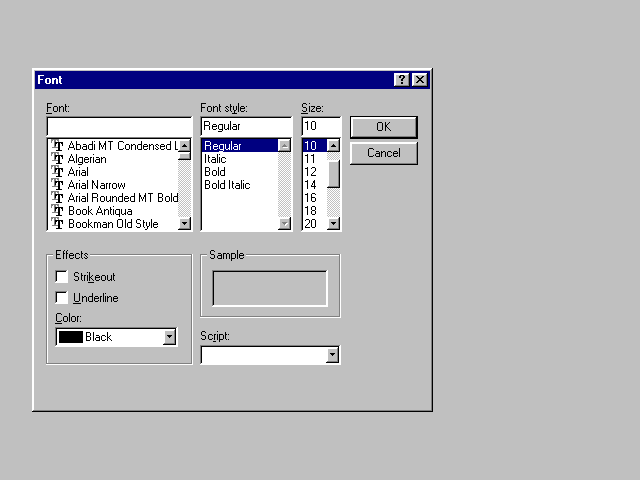Toggle the Underline checkbox
640x480 pixels.
pyautogui.click(x=62, y=298)
